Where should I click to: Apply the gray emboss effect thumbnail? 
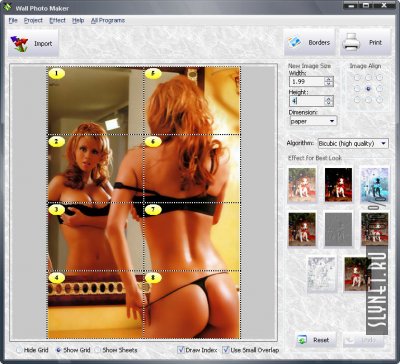coord(338,229)
